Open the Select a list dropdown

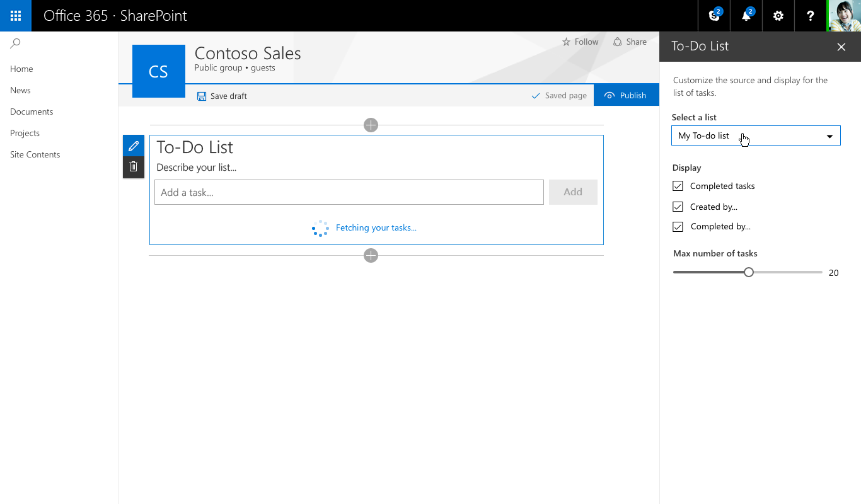click(x=756, y=135)
